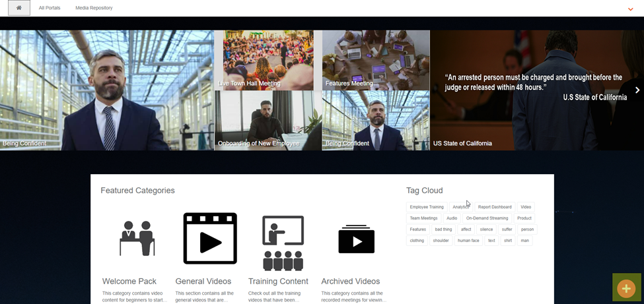The height and width of the screenshot is (304, 644).
Task: Open the Welcome Pack category icon
Action: (137, 238)
